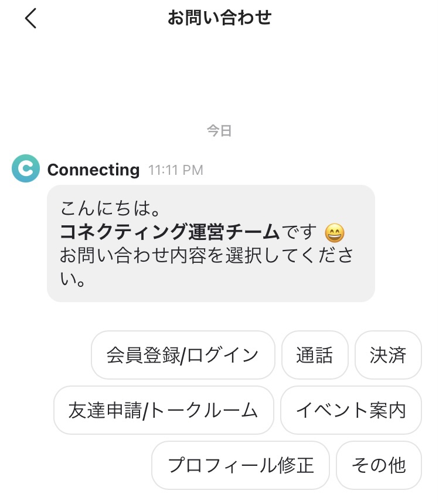The width and height of the screenshot is (439, 504).
Task: Choose the その他 inquiry option
Action: (379, 465)
